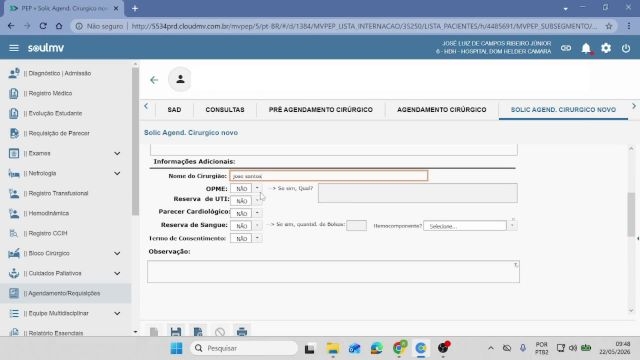
Task: Open the hamburger menu beside soulmv logo
Action: point(14,48)
